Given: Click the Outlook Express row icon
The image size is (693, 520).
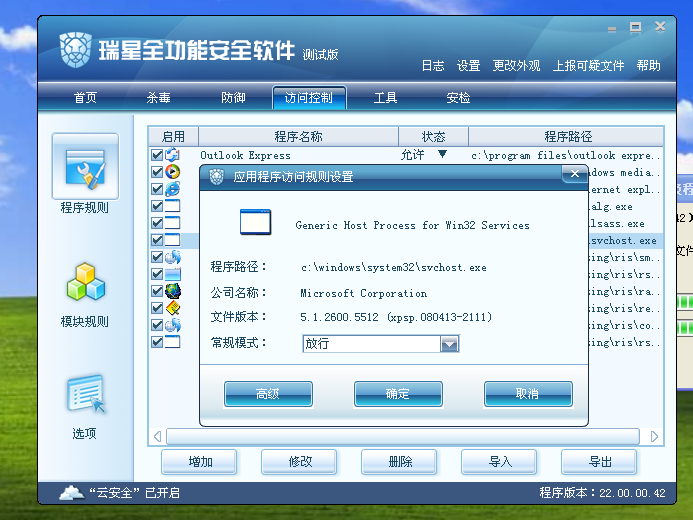Looking at the screenshot, I should (x=172, y=155).
